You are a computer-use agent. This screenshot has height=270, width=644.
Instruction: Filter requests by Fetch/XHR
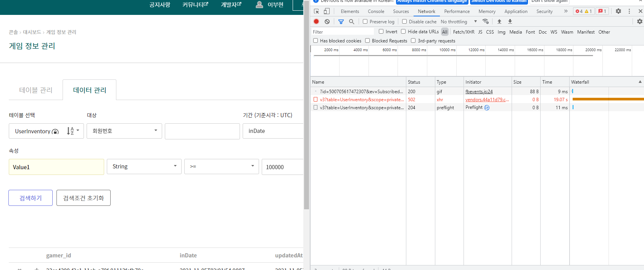(x=464, y=32)
